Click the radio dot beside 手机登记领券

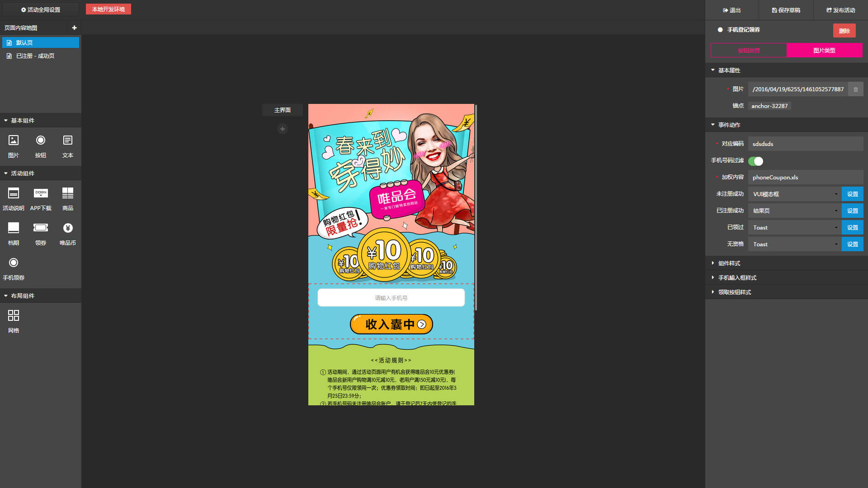(720, 30)
